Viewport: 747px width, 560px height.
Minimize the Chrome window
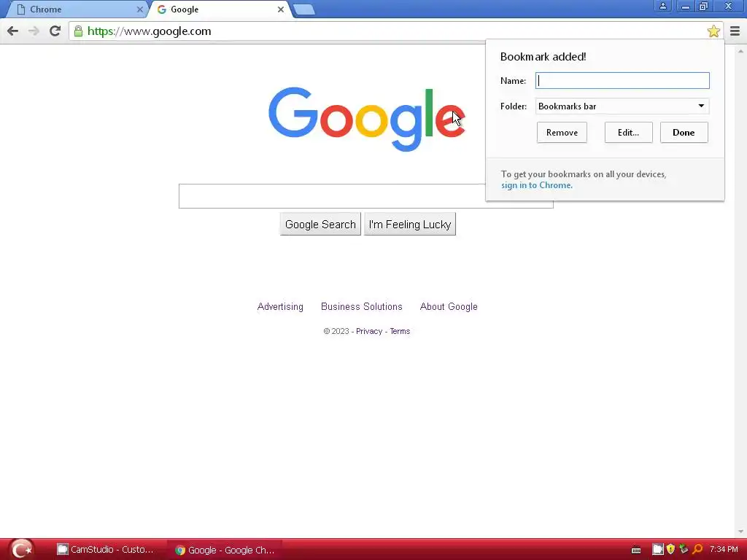click(685, 6)
